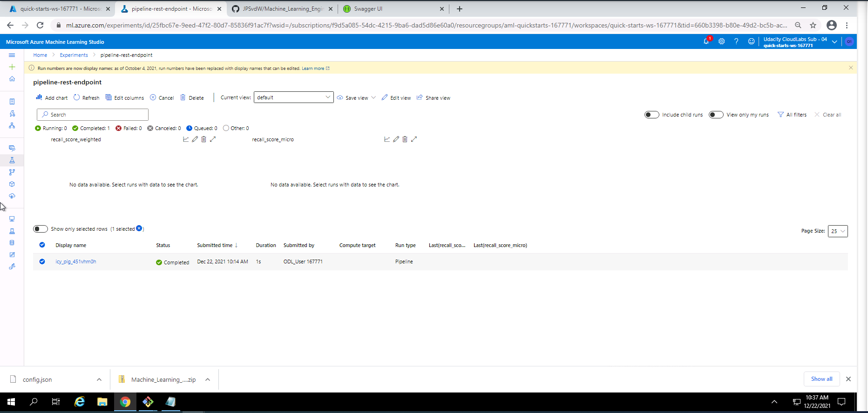
Task: Open Notebooks from the sidebar
Action: tap(12, 102)
